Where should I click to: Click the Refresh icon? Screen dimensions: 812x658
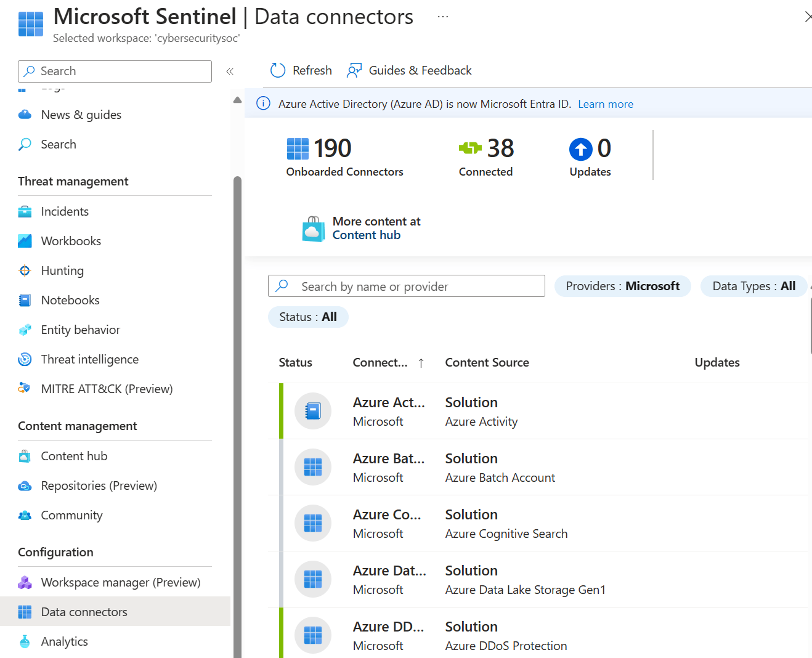click(278, 70)
